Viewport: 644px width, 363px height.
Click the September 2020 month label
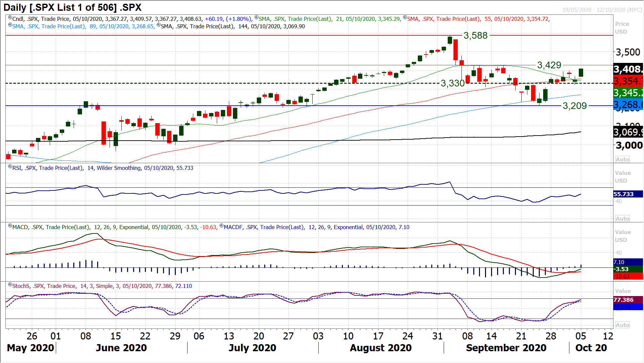point(506,348)
